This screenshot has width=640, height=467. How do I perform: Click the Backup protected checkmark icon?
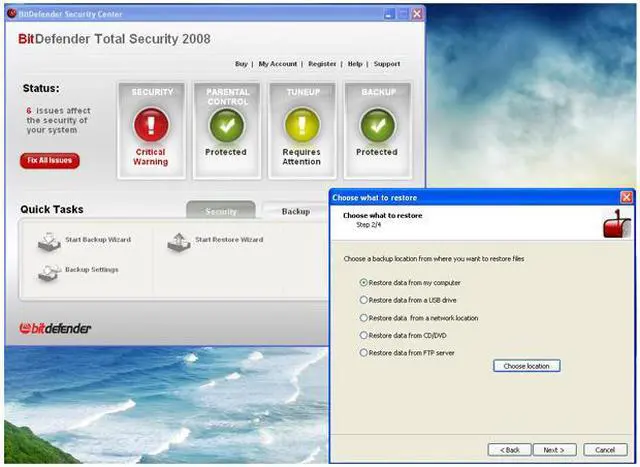click(377, 125)
